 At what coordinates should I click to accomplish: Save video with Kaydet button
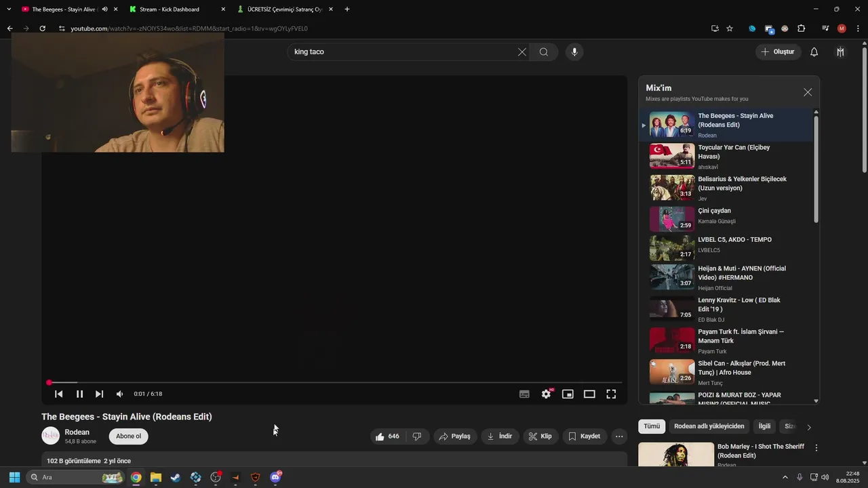[584, 436]
